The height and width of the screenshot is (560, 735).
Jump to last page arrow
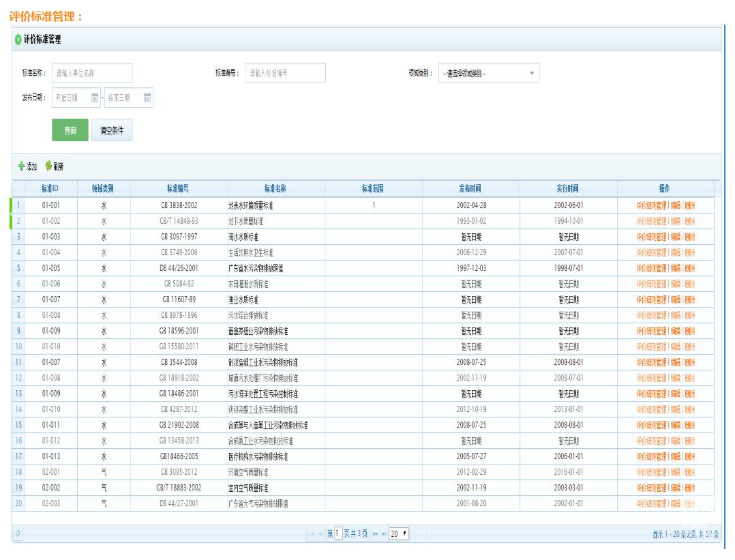pos(384,534)
